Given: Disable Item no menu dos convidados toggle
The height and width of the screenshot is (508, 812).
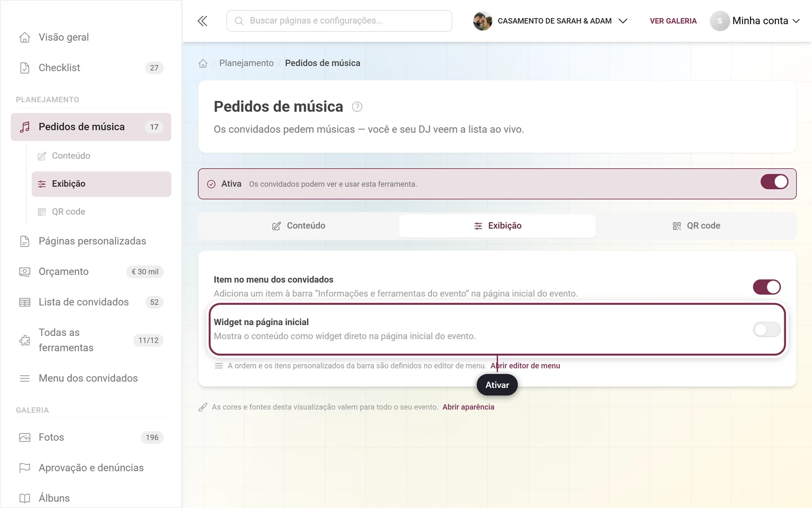Looking at the screenshot, I should (x=767, y=287).
